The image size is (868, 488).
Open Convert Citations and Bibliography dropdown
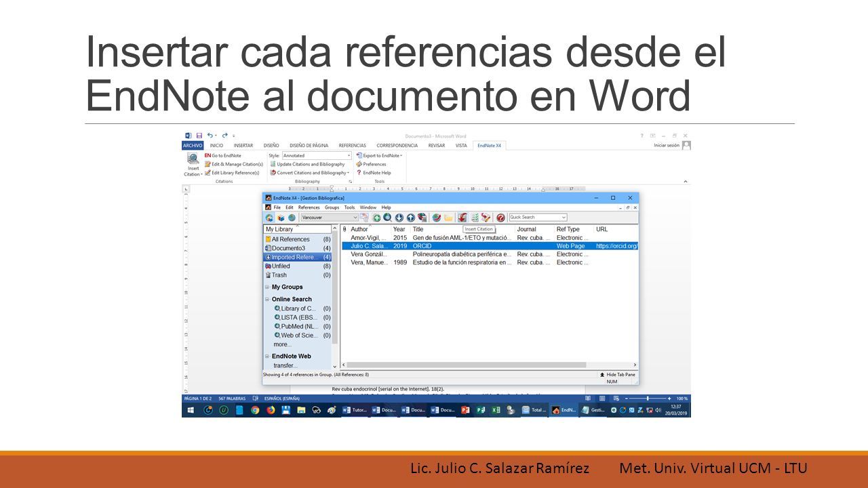pos(309,173)
